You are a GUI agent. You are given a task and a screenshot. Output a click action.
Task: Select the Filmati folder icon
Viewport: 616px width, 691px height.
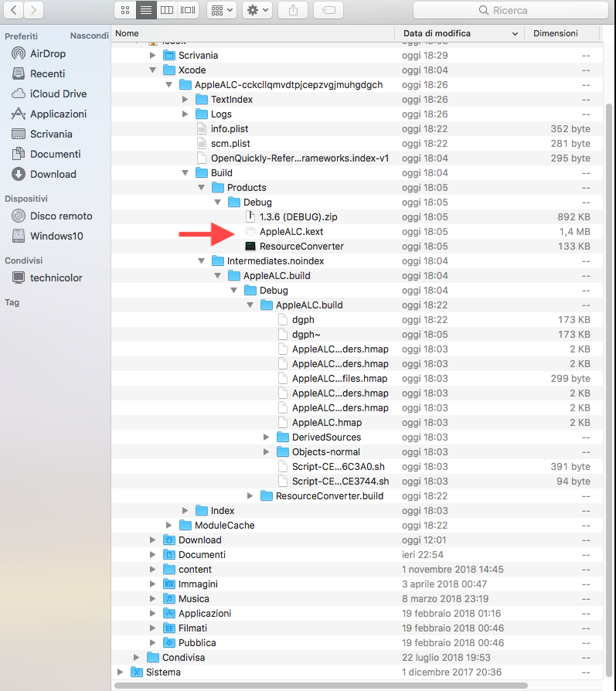(169, 628)
